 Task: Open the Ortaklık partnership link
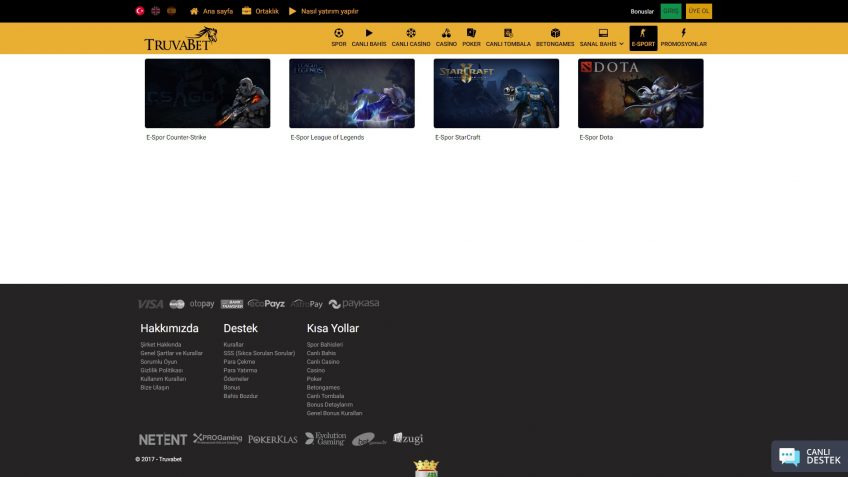point(260,11)
